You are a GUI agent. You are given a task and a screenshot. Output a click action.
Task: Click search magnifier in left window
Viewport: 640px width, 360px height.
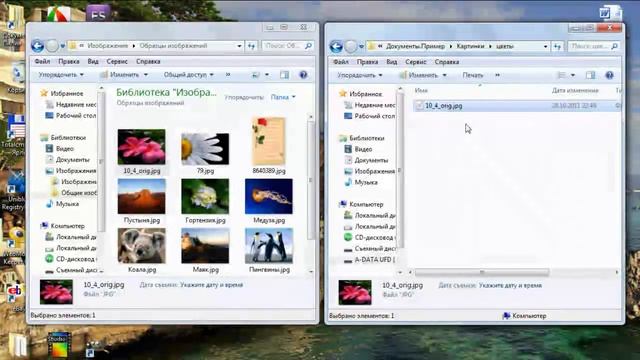[x=308, y=46]
